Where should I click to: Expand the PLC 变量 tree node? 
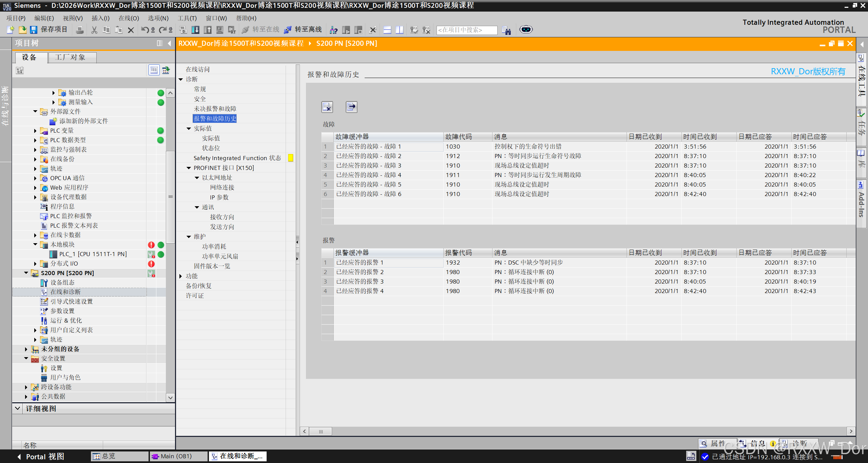pos(35,131)
